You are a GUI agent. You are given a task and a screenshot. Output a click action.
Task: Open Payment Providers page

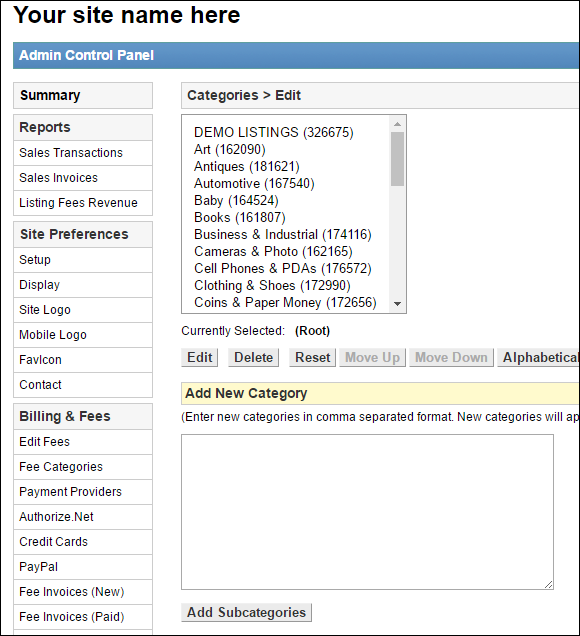(83, 492)
